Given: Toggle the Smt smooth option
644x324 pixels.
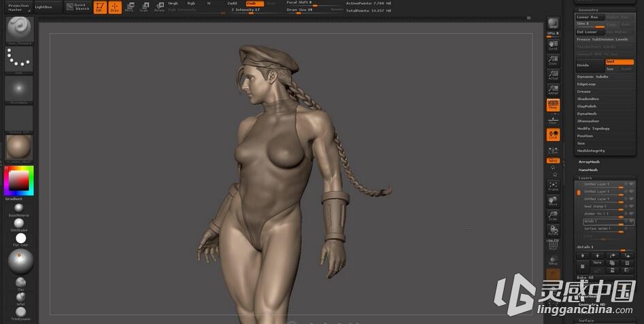Looking at the screenshot, I should point(620,62).
